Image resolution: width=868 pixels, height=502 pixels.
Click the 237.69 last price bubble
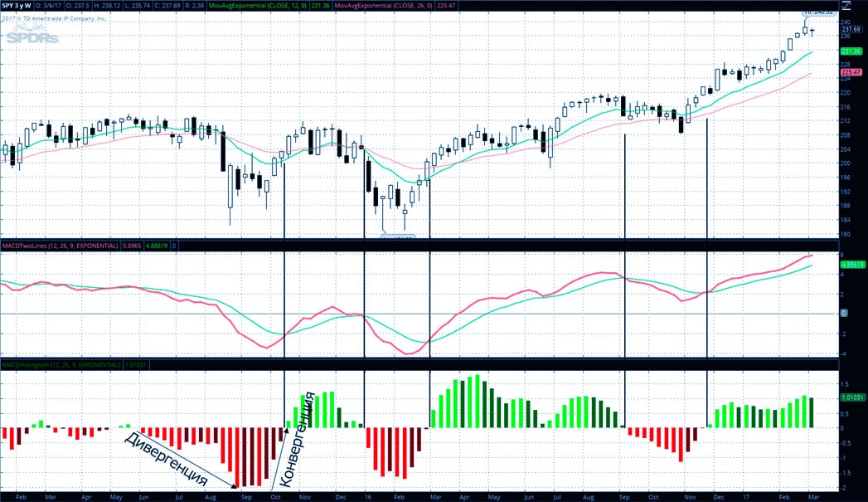(851, 29)
